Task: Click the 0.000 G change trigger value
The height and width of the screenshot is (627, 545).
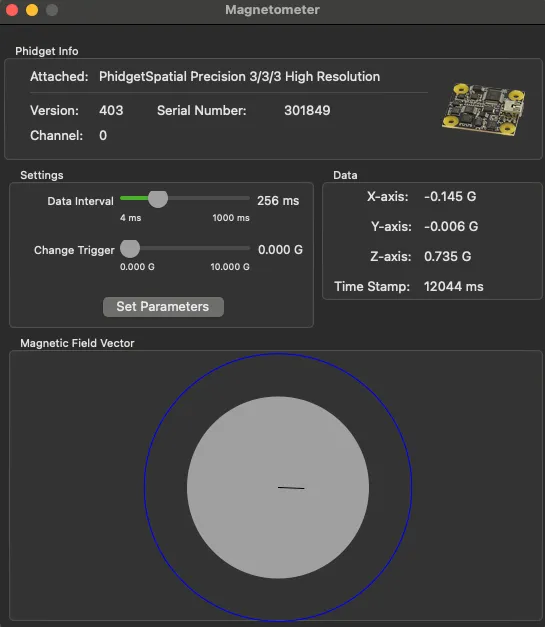Action: point(280,250)
